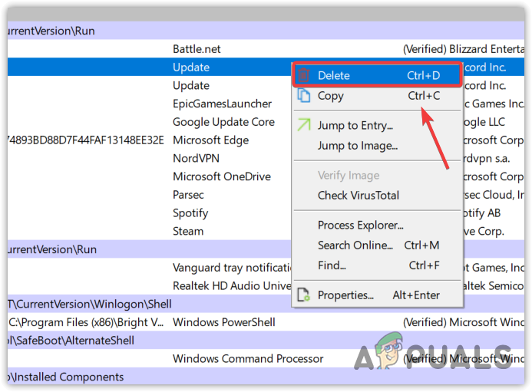This screenshot has width=532, height=392.
Task: Click the Google LLC publisher cell
Action: point(484,122)
